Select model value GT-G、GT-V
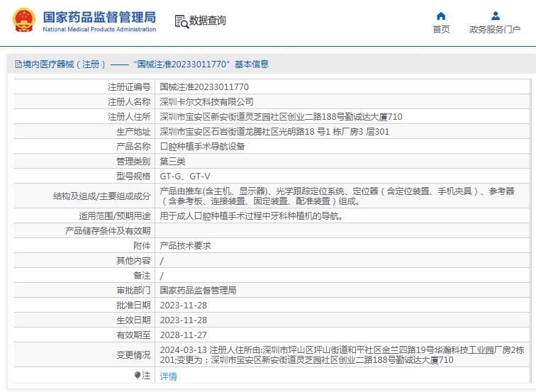The image size is (536, 392). (185, 177)
